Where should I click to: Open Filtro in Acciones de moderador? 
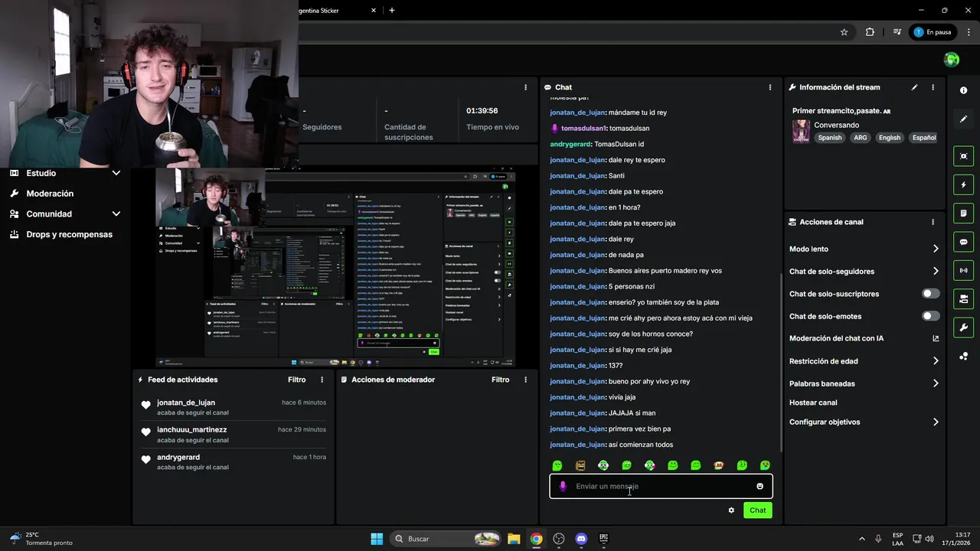pos(501,380)
